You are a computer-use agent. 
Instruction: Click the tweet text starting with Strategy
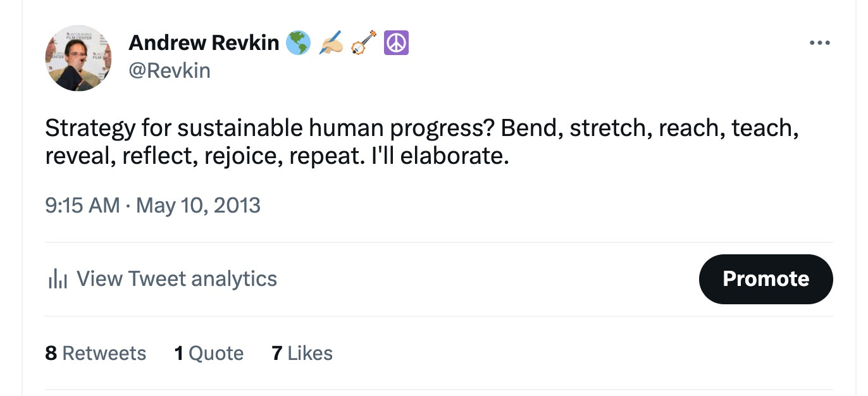pos(422,142)
